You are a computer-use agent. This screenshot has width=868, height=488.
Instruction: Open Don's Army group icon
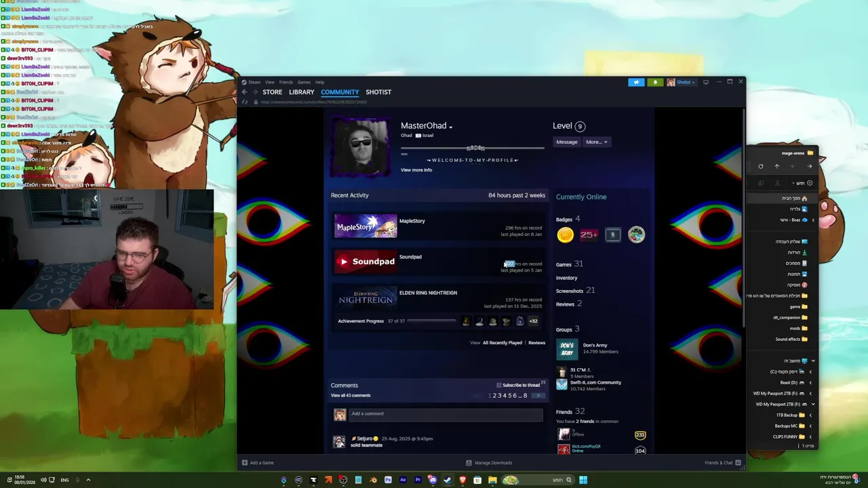pos(567,349)
